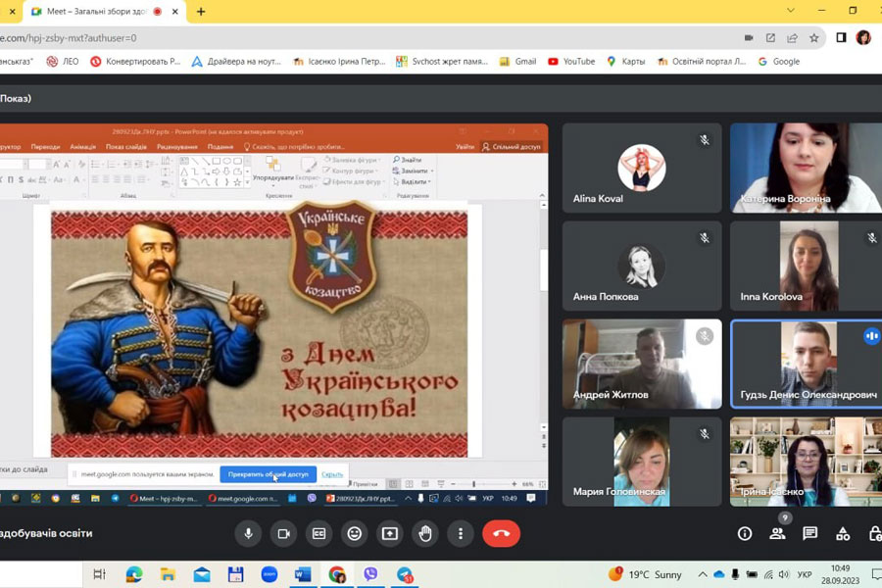This screenshot has width=882, height=588.
Task: Mute the microphone in Meet
Action: pos(248,533)
